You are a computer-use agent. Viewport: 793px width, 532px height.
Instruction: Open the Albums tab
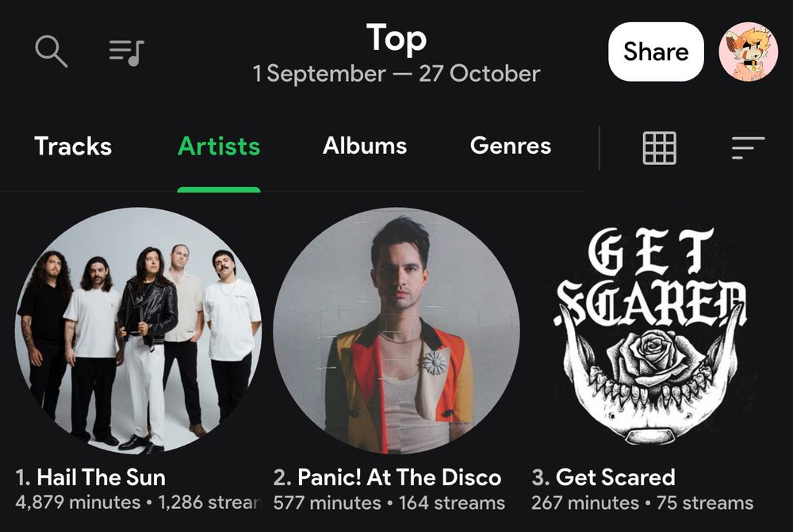365,146
